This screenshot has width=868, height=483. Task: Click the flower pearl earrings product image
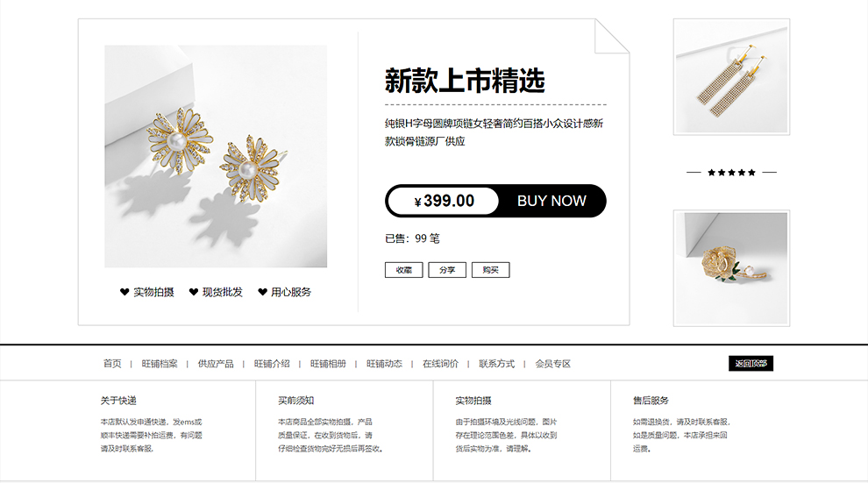tap(216, 157)
